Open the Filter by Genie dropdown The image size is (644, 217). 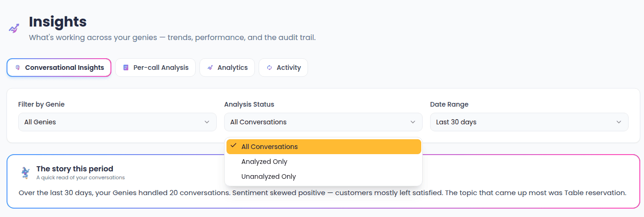pyautogui.click(x=117, y=122)
